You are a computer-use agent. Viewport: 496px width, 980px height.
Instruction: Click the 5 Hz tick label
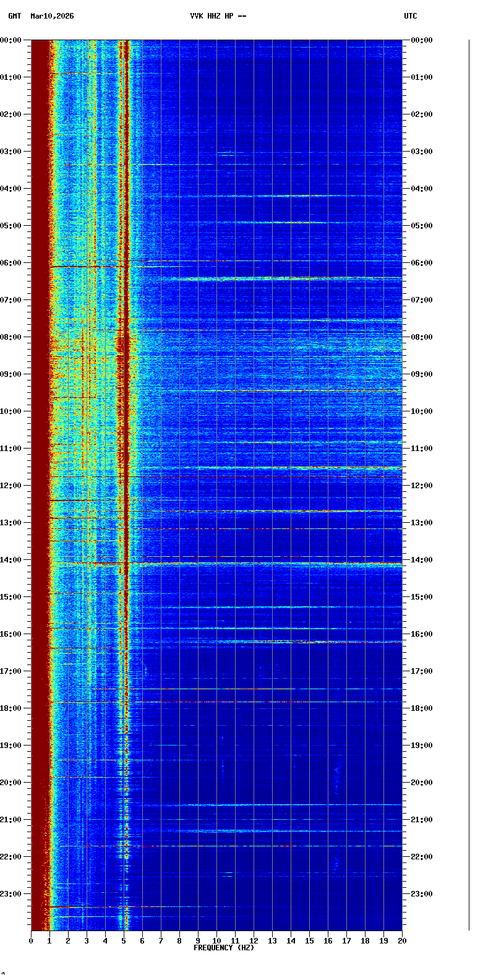[x=124, y=941]
